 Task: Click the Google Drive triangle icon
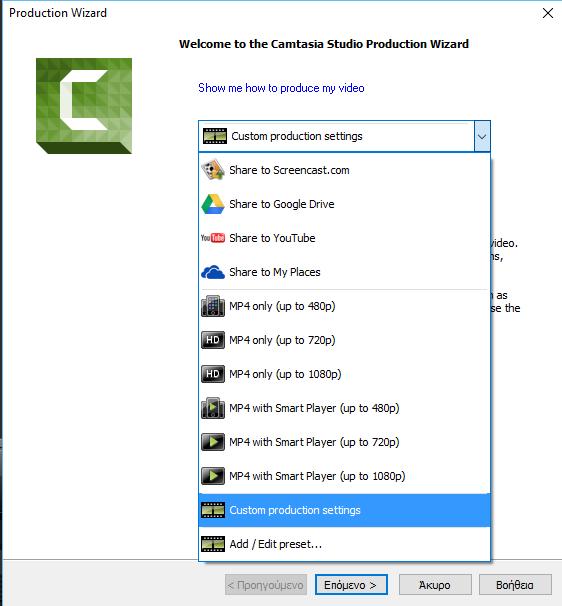(213, 204)
